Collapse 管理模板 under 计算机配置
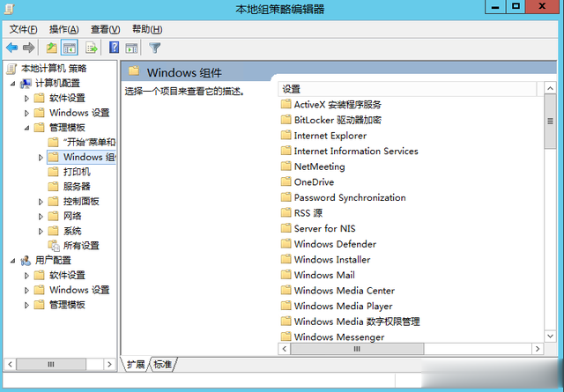 click(26, 128)
